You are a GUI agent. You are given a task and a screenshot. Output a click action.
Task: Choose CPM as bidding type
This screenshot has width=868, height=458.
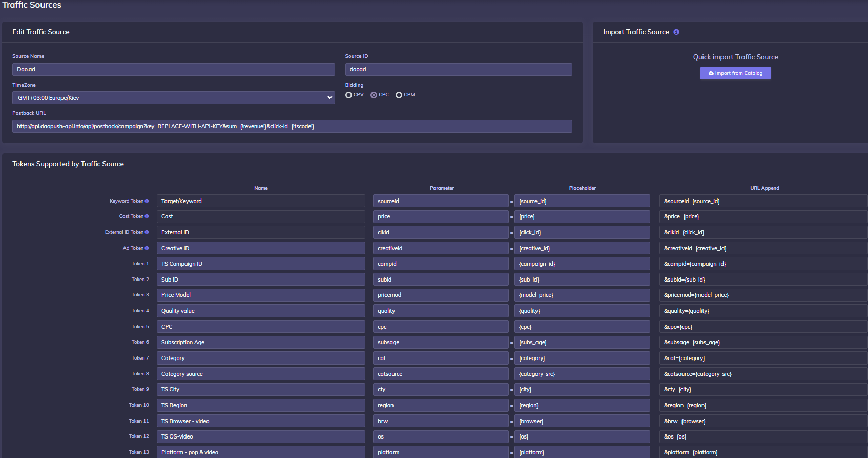coord(399,95)
